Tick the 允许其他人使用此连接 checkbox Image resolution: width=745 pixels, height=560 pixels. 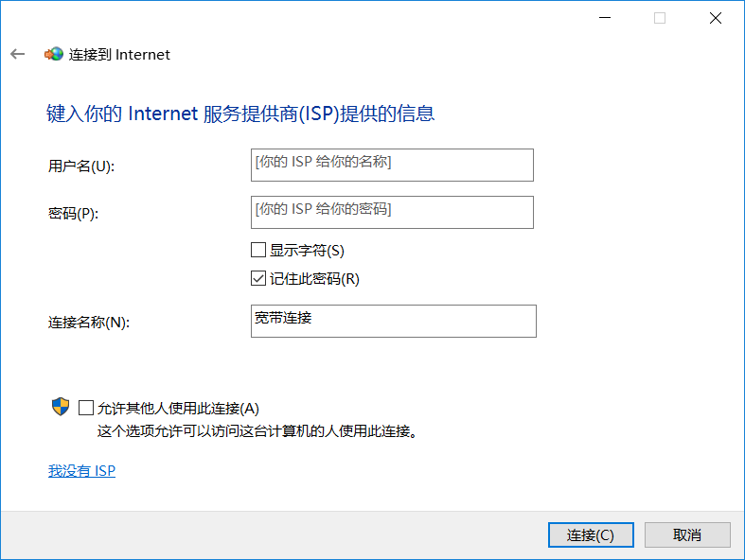(x=86, y=409)
